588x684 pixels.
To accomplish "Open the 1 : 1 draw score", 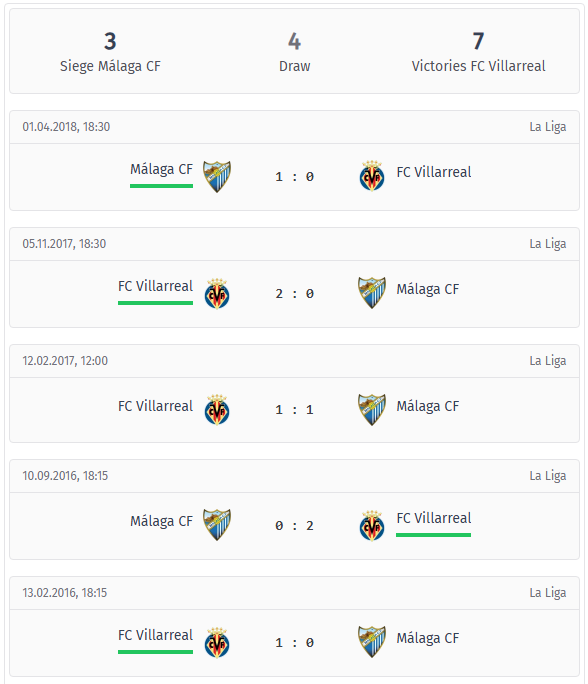I will pyautogui.click(x=294, y=410).
